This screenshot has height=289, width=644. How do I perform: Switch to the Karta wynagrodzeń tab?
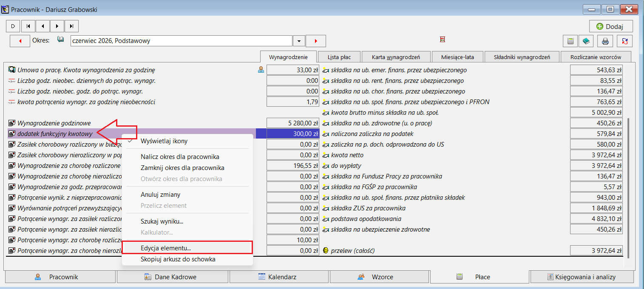tap(396, 57)
